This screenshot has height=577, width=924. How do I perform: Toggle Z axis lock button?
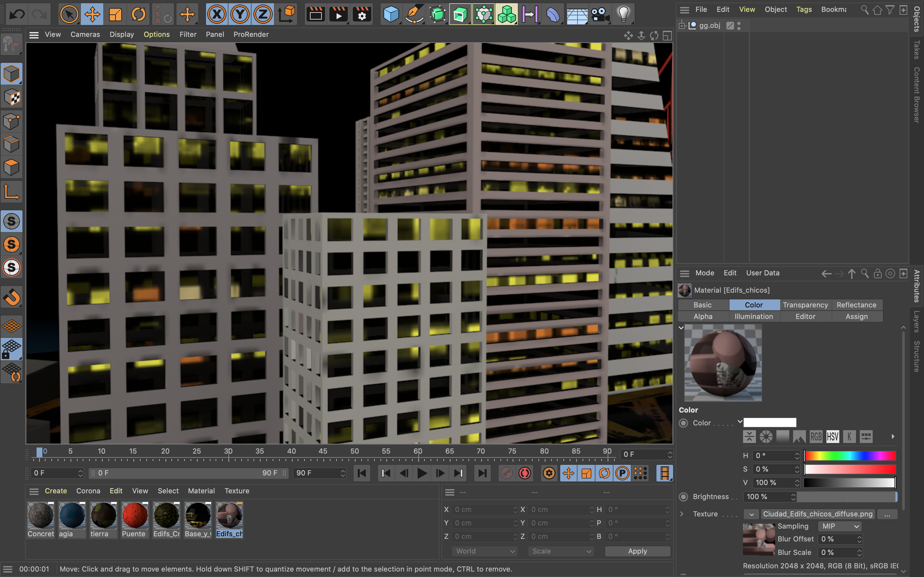[x=263, y=14]
